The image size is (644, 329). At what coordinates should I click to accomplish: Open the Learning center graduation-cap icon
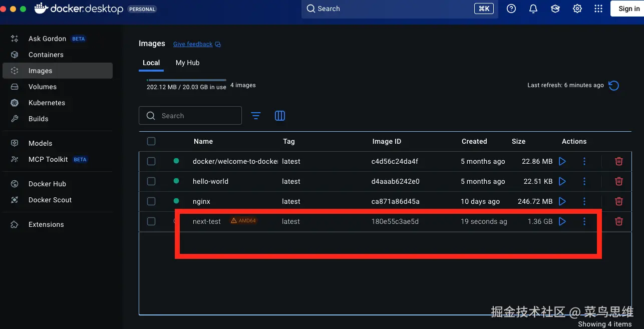(x=555, y=9)
